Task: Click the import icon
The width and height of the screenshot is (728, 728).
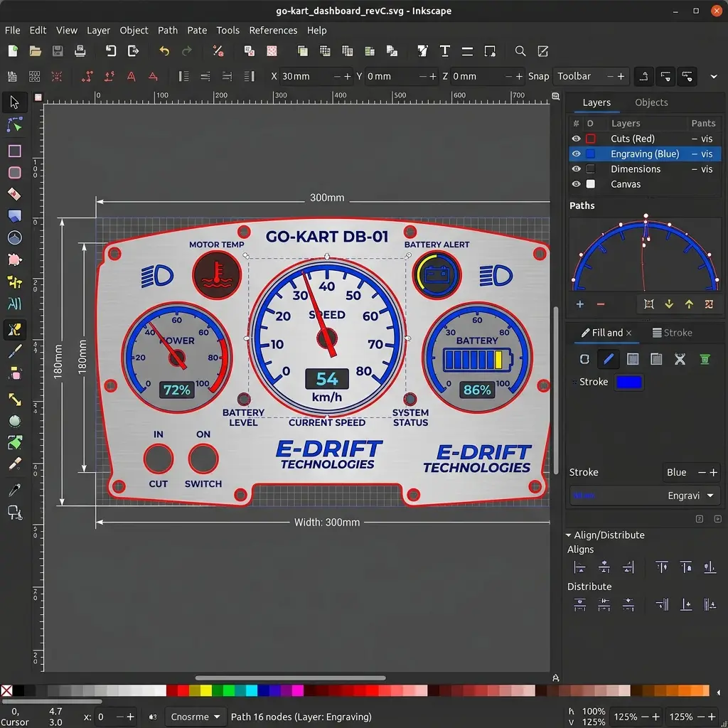Action: coord(110,51)
